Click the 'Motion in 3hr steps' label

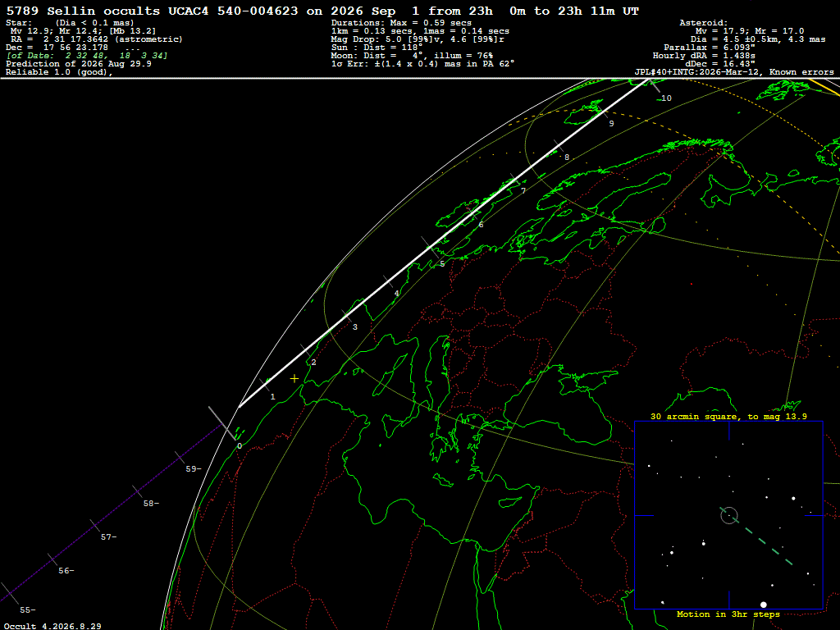click(728, 614)
